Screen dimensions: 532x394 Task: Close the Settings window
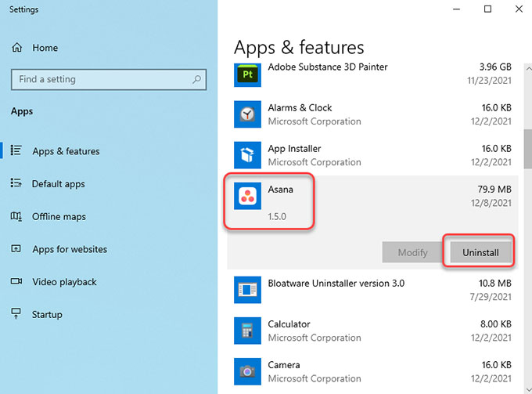(x=519, y=9)
